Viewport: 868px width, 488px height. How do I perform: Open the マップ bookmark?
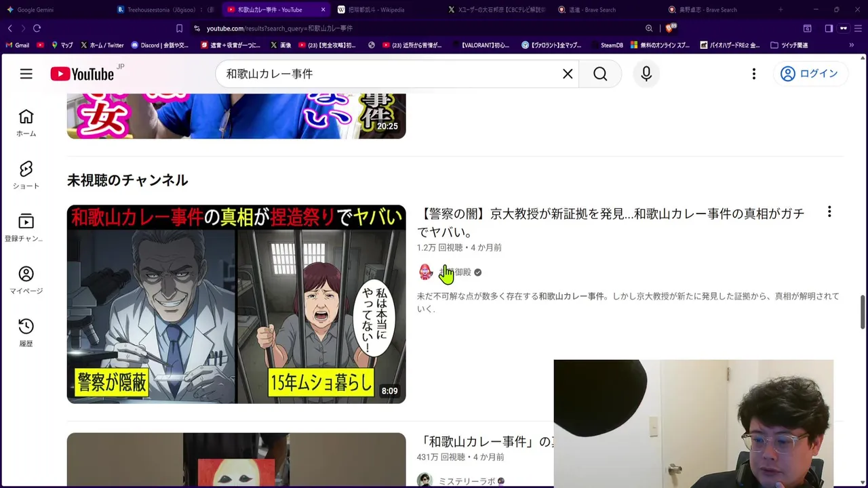(x=62, y=45)
